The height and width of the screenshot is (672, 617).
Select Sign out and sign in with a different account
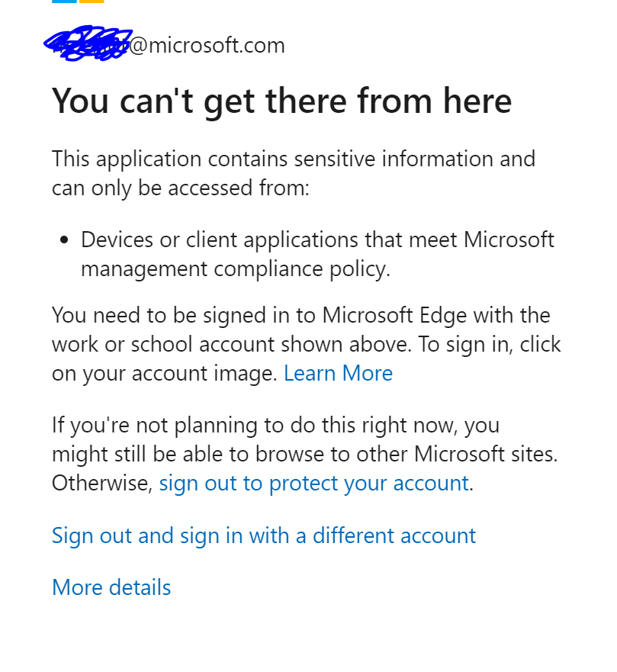pyautogui.click(x=263, y=535)
